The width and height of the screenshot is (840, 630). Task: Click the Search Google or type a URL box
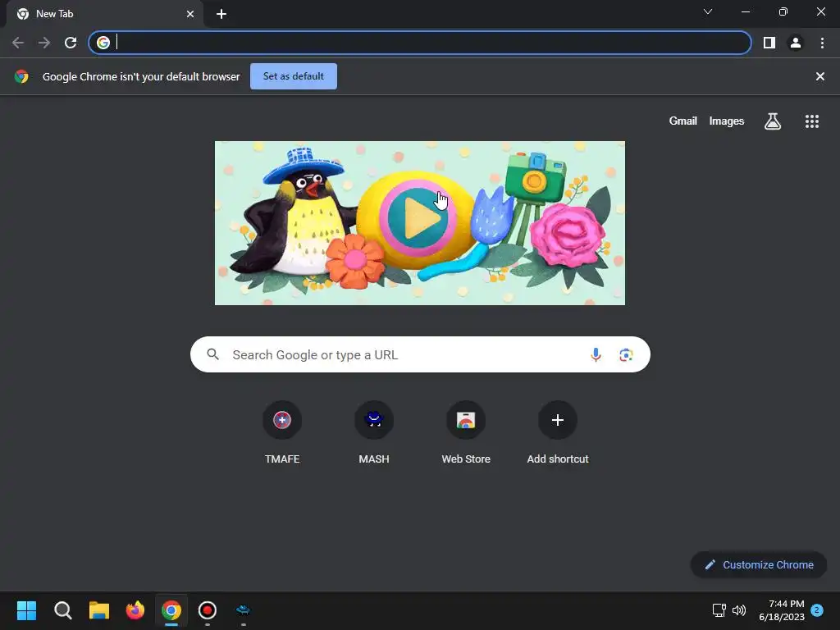pyautogui.click(x=420, y=354)
